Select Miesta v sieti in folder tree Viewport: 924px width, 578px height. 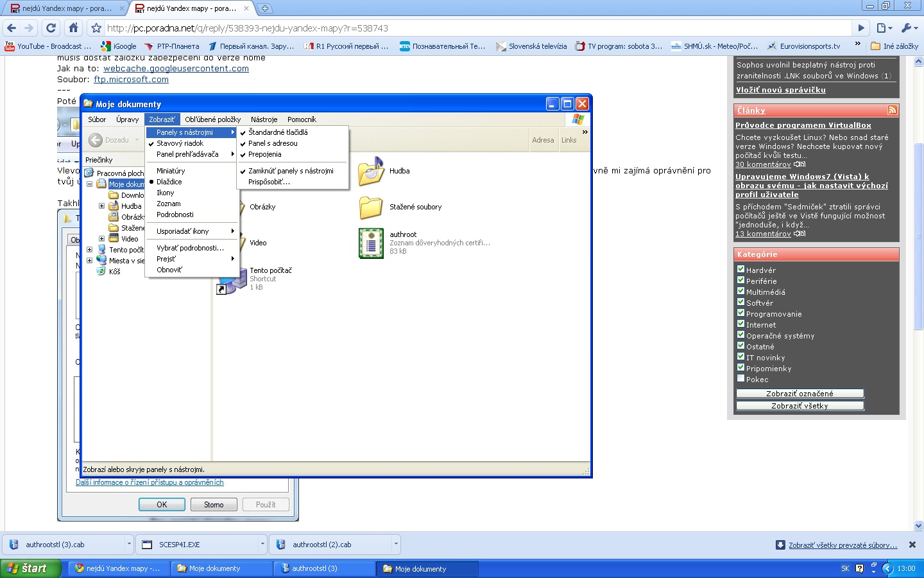[x=126, y=261]
